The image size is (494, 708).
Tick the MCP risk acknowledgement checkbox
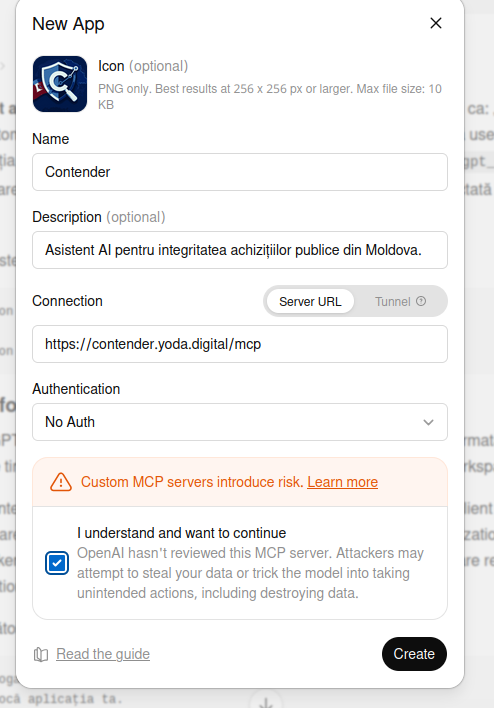click(57, 563)
